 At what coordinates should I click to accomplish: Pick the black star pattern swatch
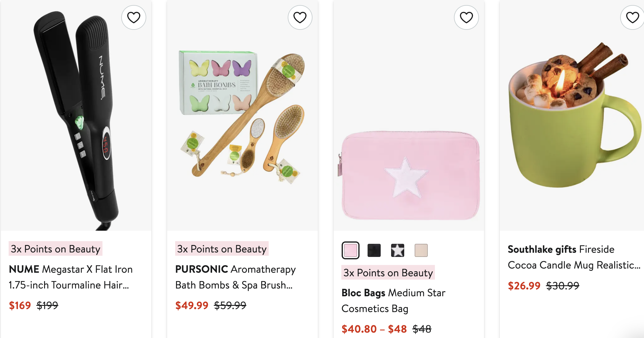click(398, 250)
